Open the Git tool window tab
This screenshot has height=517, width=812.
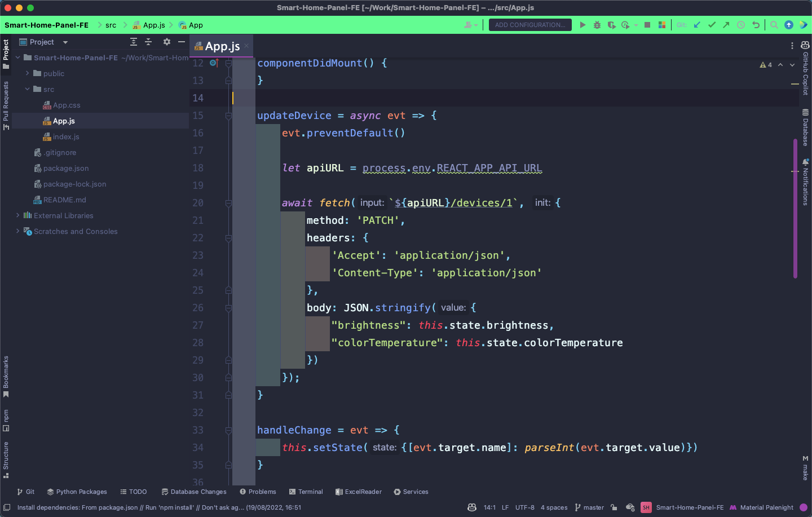pyautogui.click(x=26, y=492)
